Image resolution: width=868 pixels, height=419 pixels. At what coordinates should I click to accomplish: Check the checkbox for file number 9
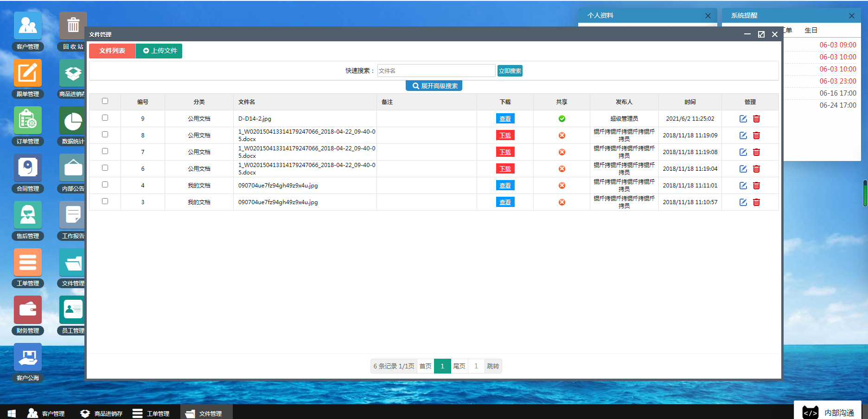coord(105,117)
